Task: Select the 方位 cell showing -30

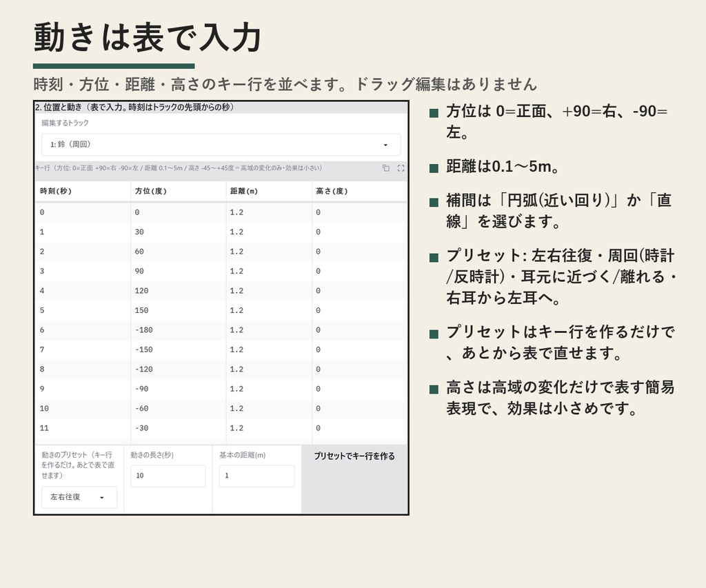Action: [179, 427]
